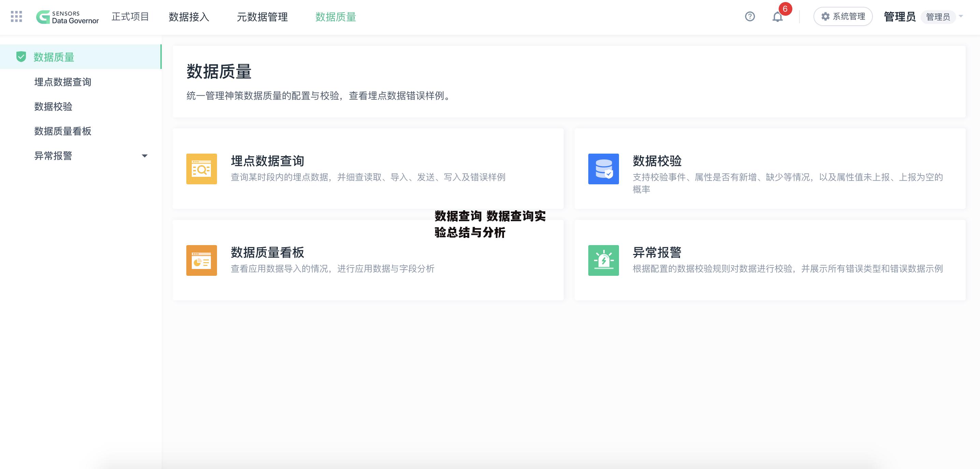Click the 数据质量 page heading

(x=219, y=72)
